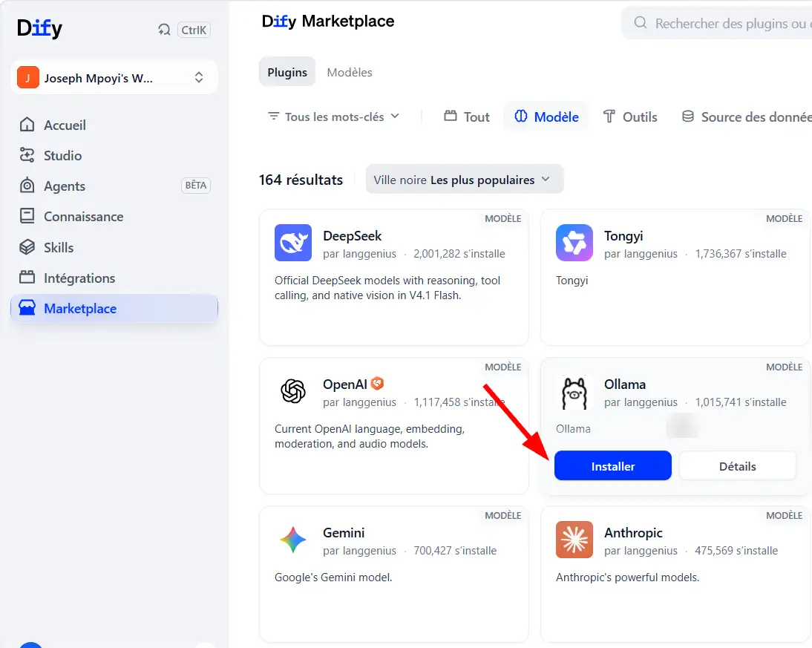This screenshot has height=648, width=812.
Task: Click the 164 résultats count
Action: pos(301,180)
